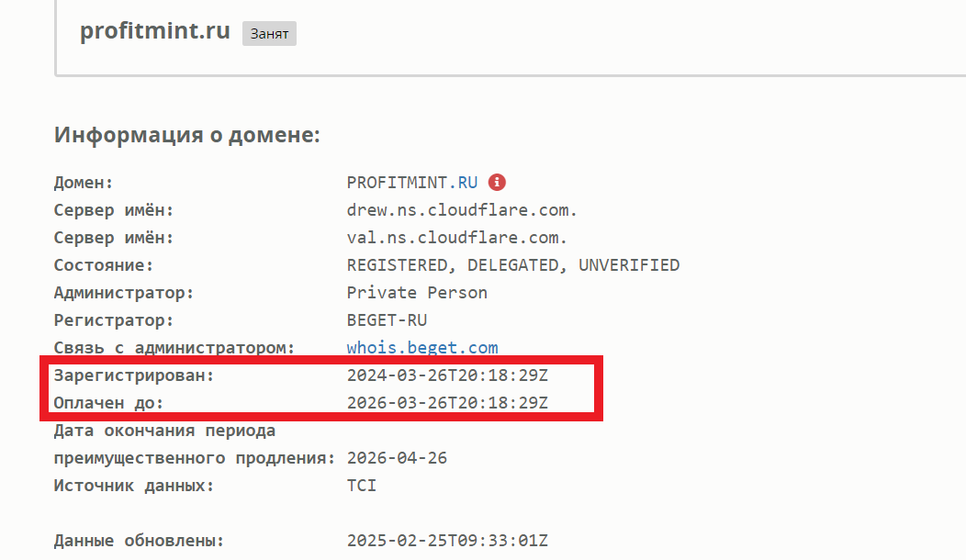Click the data updated timestamp 2025-02-25T09:33:01Z
The width and height of the screenshot is (966, 560).
pos(447,541)
